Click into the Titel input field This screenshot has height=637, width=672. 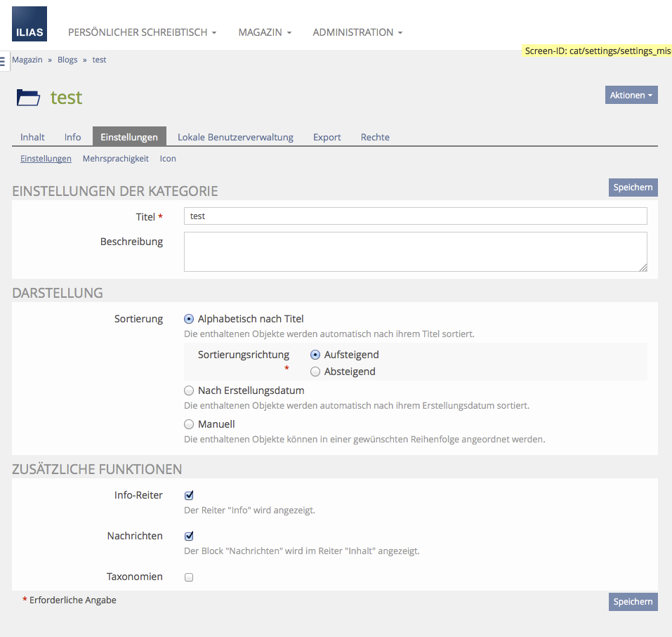pyautogui.click(x=415, y=216)
